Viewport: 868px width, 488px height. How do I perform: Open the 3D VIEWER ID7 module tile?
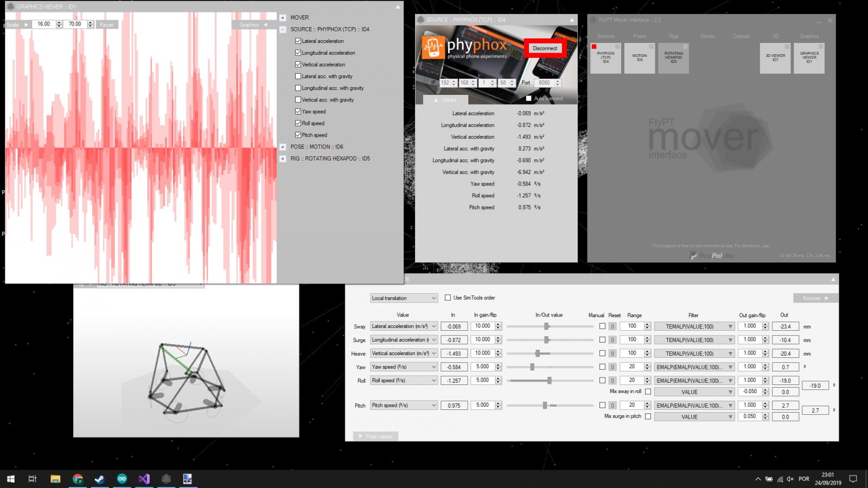coord(775,58)
